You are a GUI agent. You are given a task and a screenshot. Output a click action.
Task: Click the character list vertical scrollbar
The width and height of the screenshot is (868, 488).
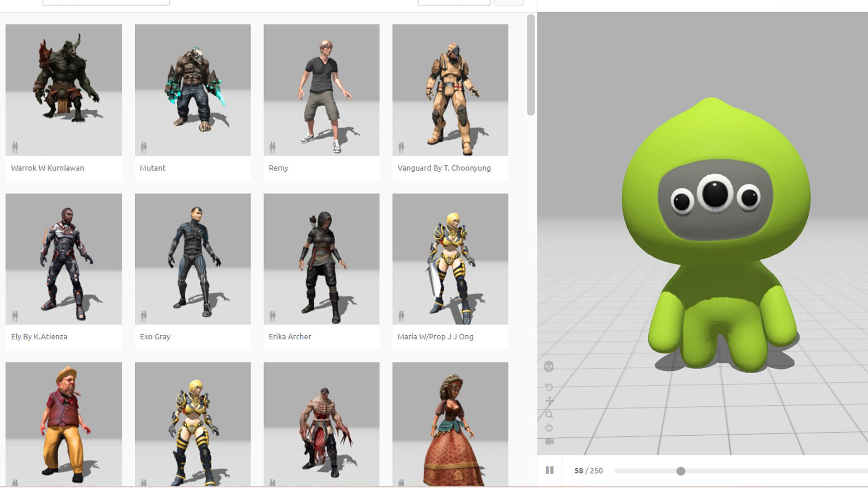coord(531,65)
